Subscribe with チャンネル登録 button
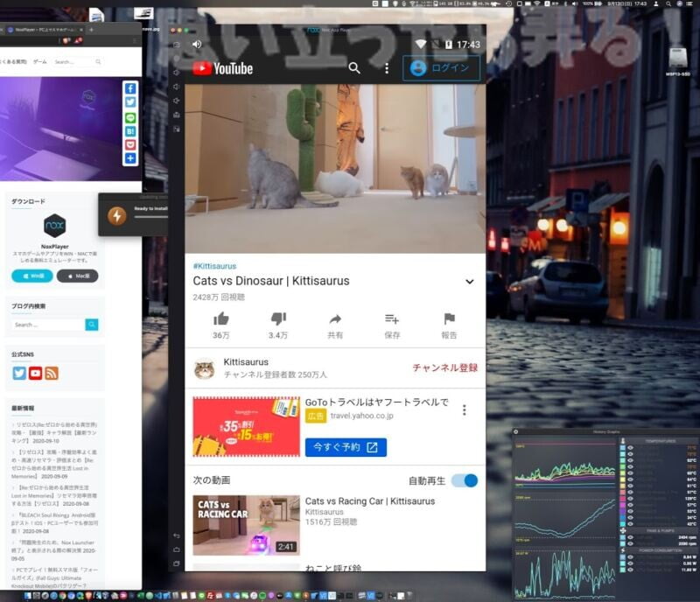 [x=444, y=368]
